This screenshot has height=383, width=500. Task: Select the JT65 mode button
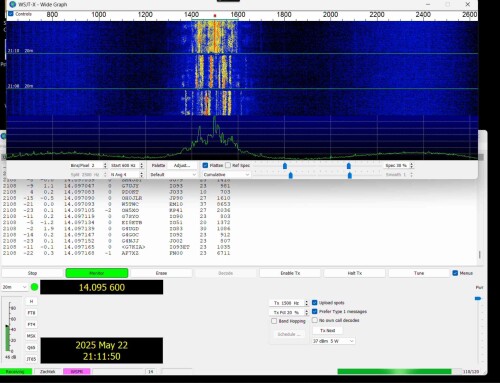pyautogui.click(x=31, y=359)
